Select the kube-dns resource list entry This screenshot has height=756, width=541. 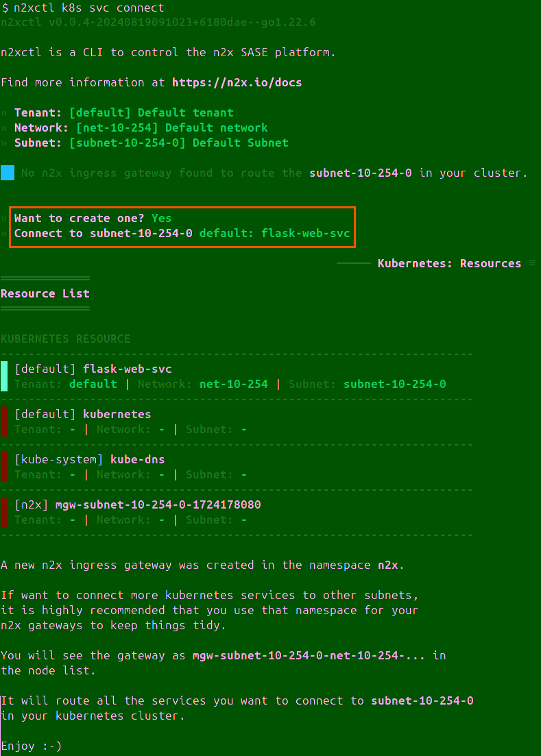click(137, 459)
